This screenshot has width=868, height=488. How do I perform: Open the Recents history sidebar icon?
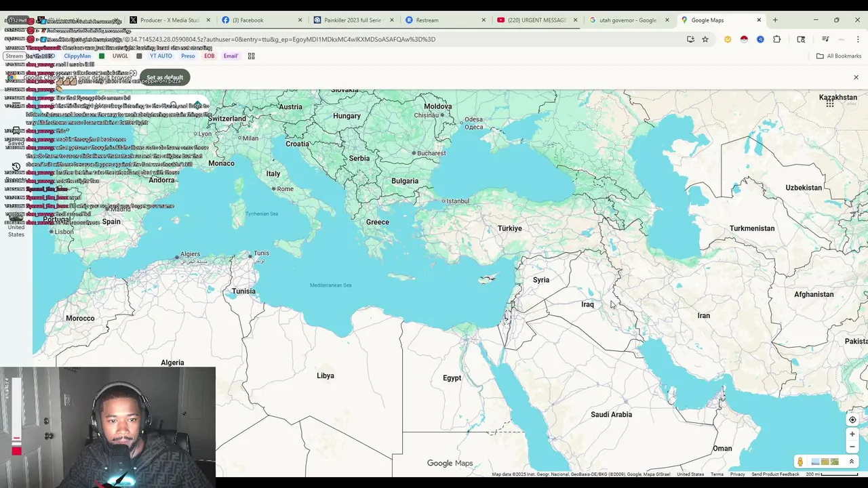coord(16,166)
